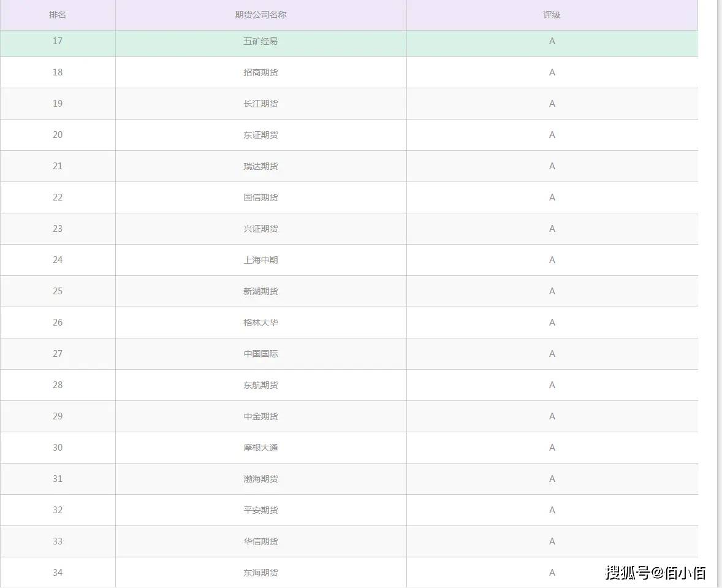The height and width of the screenshot is (588, 722).
Task: Click rank number 28
Action: click(x=58, y=385)
